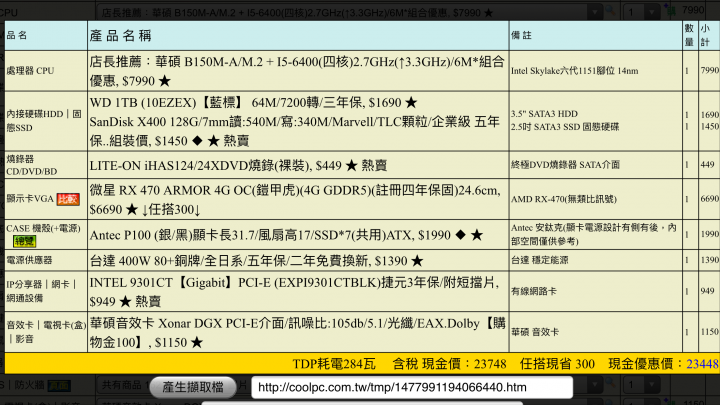720x405 pixels.
Task: Click the Antec 安鈦克 note cell
Action: tap(594, 234)
